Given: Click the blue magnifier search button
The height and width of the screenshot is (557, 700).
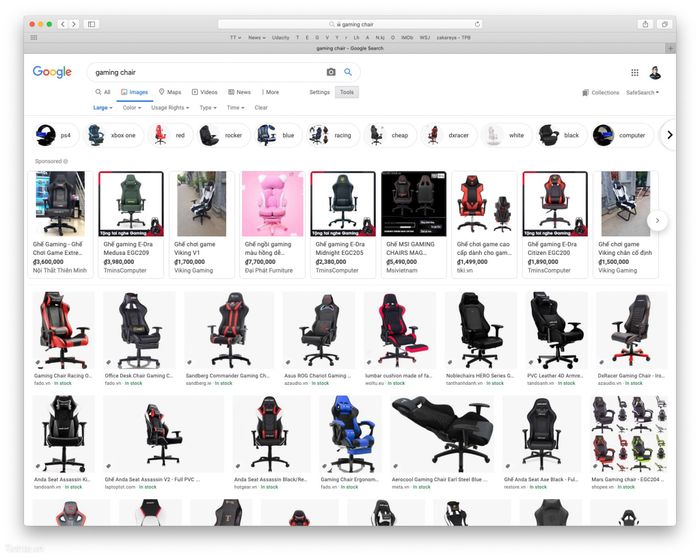Looking at the screenshot, I should point(348,72).
